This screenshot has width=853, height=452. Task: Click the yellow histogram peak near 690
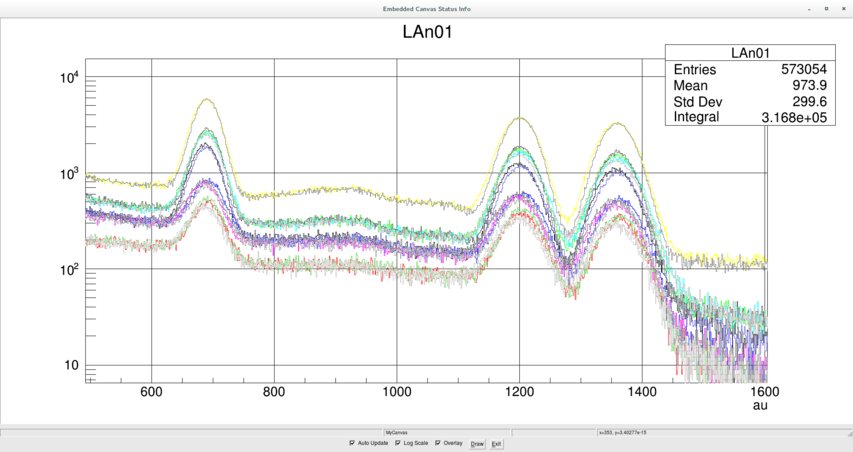[207, 100]
